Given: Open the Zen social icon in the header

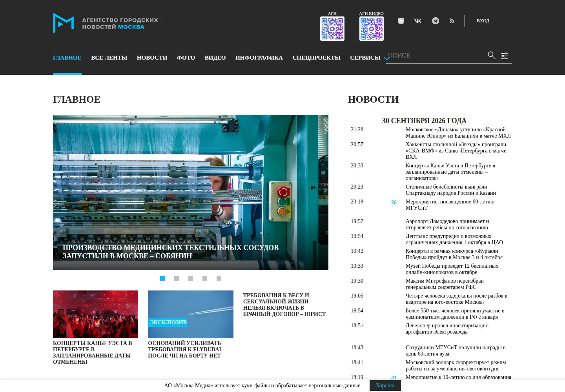Looking at the screenshot, I should tap(401, 21).
